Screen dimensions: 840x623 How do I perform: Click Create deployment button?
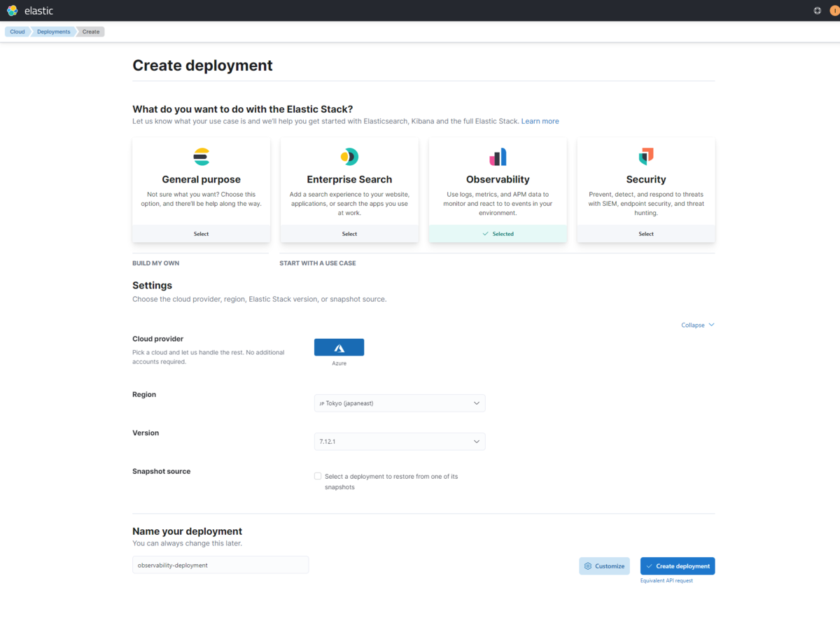click(678, 566)
